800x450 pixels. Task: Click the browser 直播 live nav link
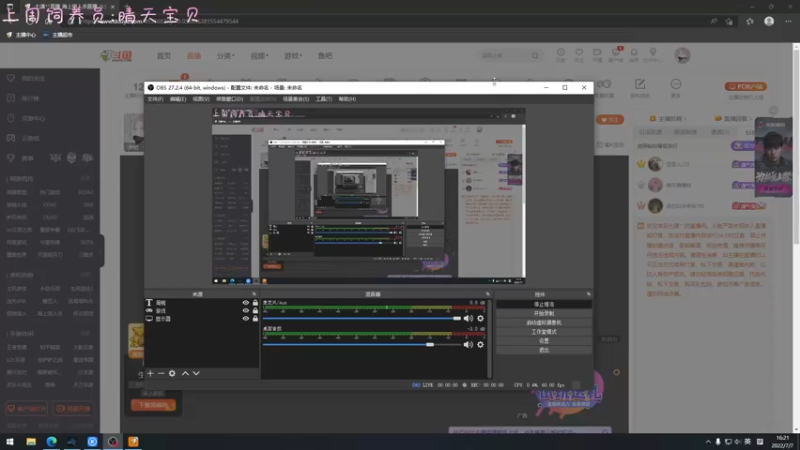point(193,56)
